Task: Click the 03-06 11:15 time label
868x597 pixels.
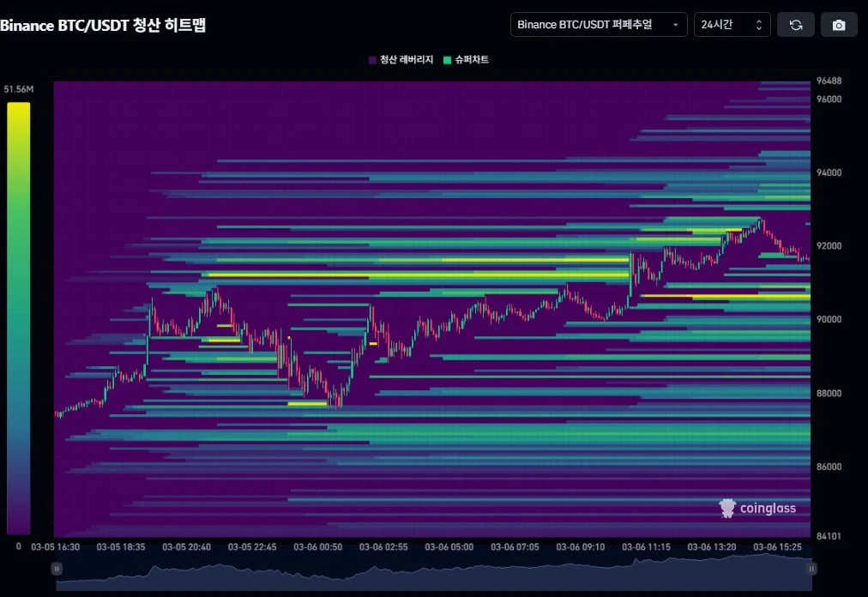Action: point(646,547)
